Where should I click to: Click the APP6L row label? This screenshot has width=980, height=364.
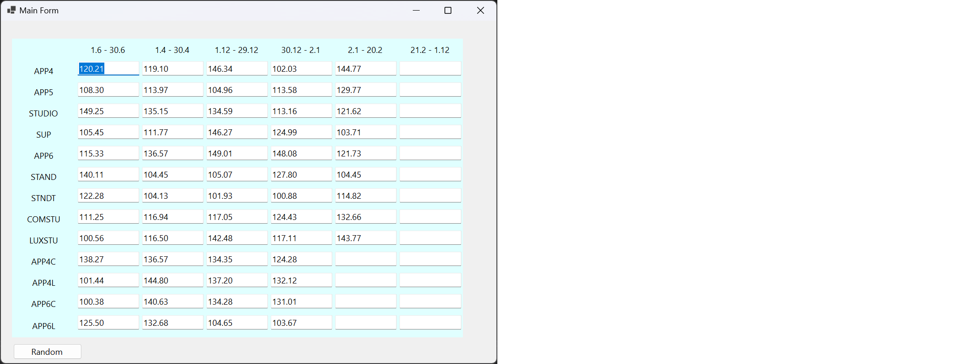click(x=44, y=326)
